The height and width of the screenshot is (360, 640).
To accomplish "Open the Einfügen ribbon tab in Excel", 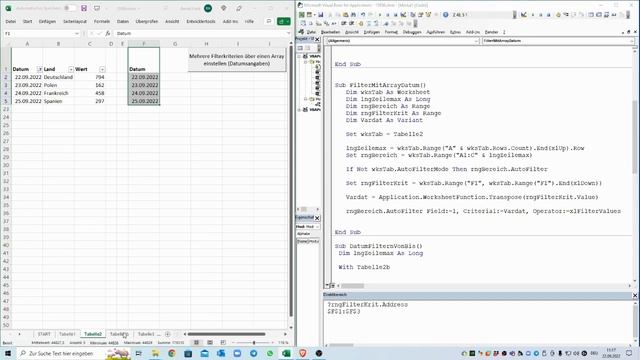I will [x=47, y=21].
